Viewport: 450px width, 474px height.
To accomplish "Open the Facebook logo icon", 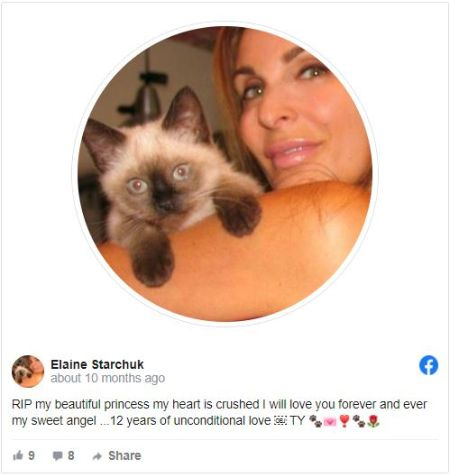I will point(428,365).
